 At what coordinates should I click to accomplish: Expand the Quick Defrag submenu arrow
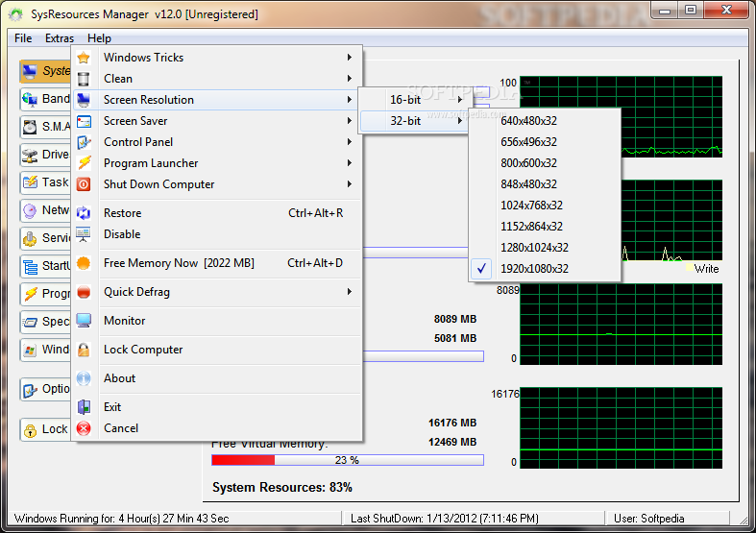[349, 292]
